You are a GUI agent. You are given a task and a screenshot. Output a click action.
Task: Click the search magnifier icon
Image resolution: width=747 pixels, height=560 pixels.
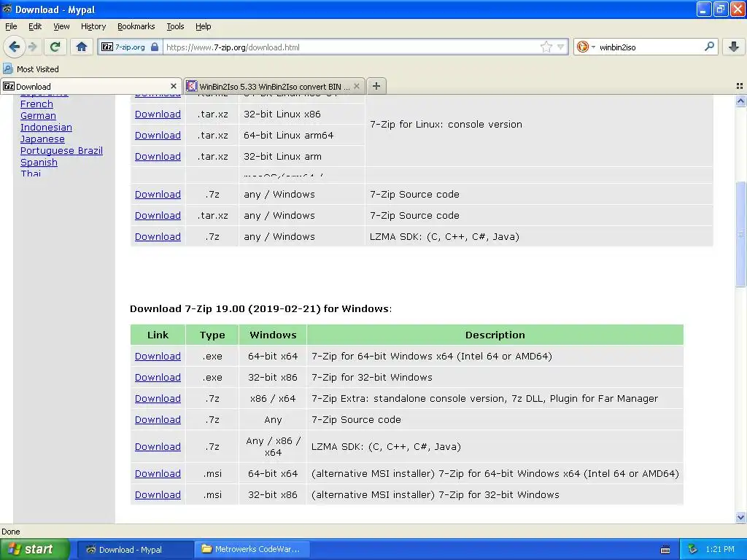(x=709, y=47)
